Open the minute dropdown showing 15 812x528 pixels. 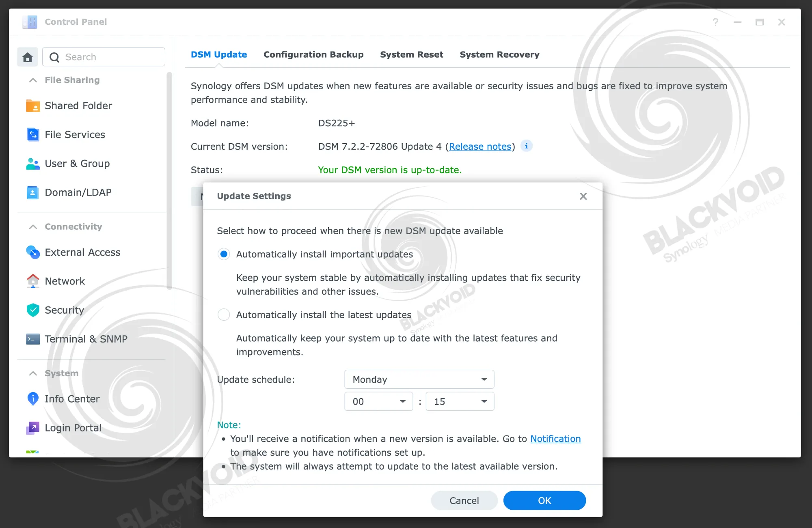click(460, 401)
